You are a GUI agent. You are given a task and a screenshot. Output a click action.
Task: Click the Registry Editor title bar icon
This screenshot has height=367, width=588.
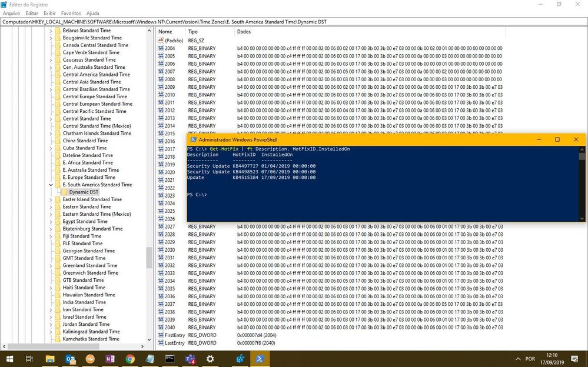tap(4, 5)
